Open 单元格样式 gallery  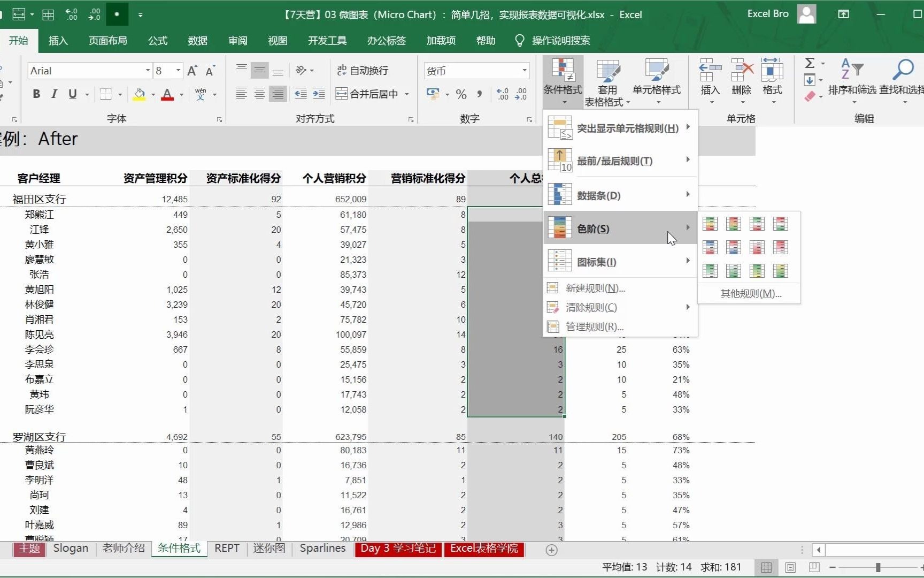coord(657,81)
